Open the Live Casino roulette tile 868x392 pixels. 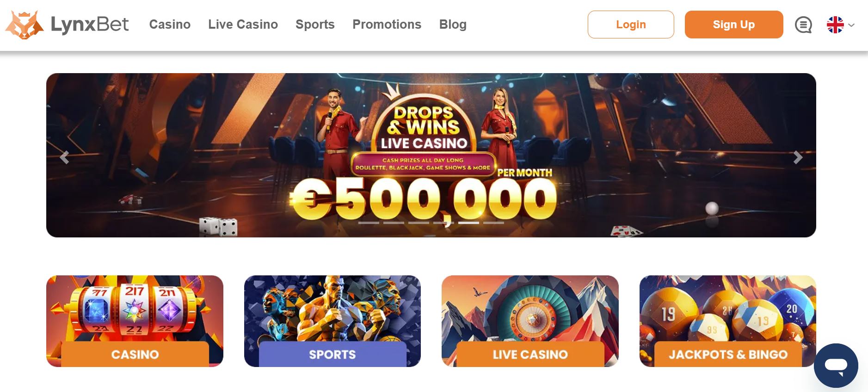[530, 321]
